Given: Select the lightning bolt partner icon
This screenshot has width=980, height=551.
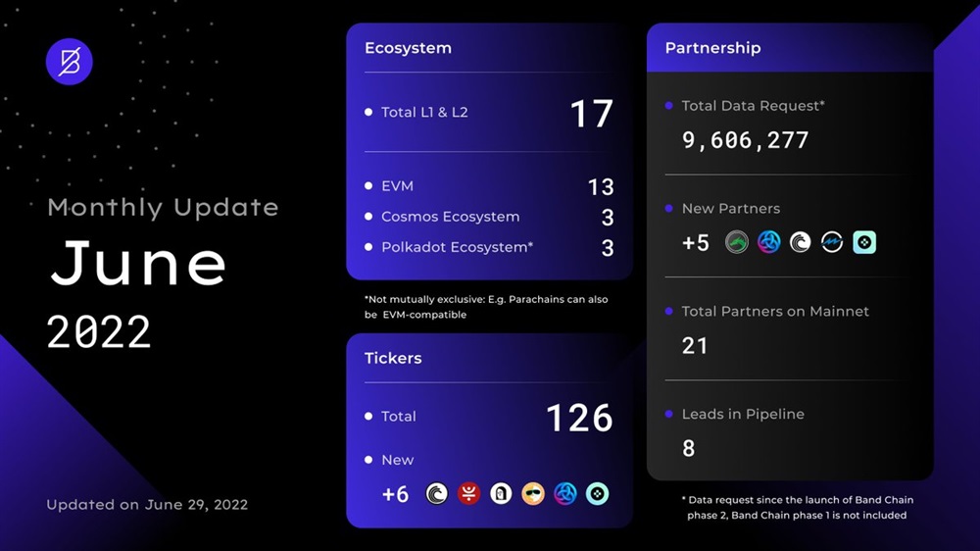Looking at the screenshot, I should (x=832, y=242).
